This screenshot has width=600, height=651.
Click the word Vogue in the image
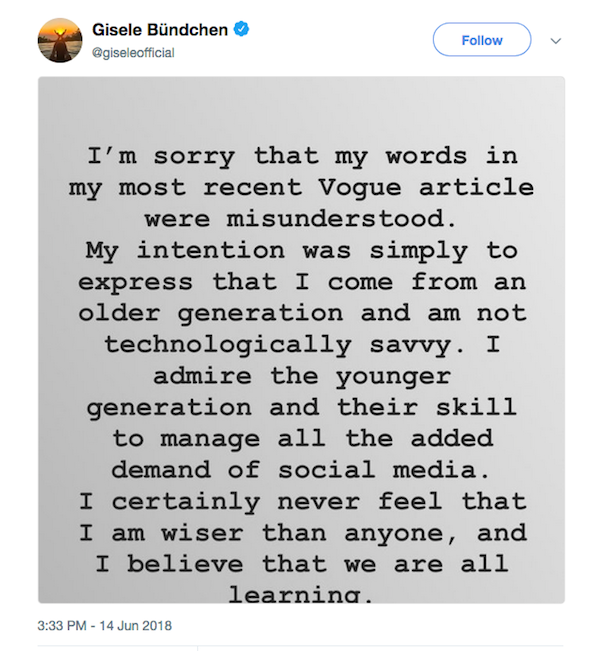(x=360, y=188)
